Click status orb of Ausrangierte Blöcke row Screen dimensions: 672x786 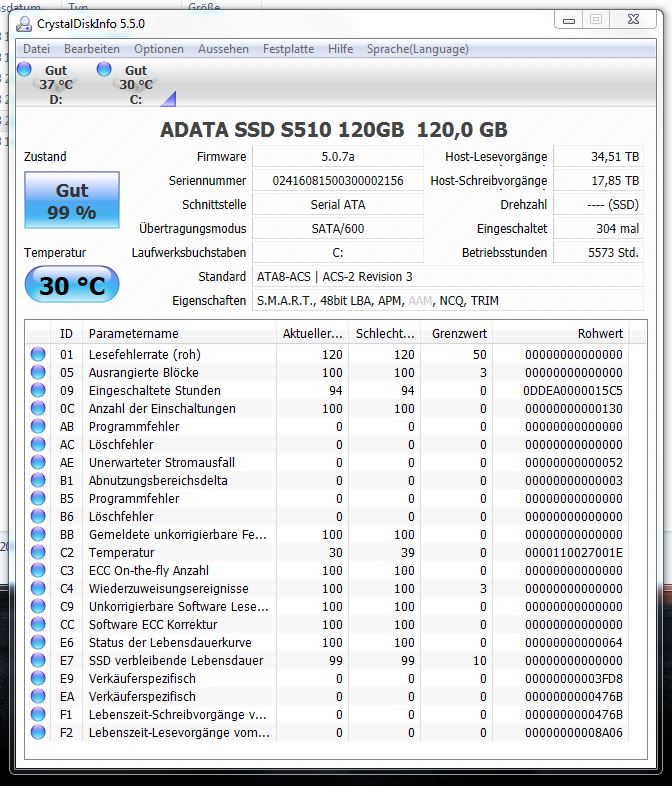pyautogui.click(x=38, y=372)
